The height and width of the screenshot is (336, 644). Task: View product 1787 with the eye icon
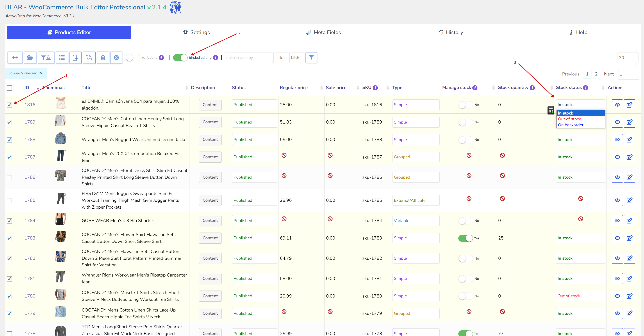617,157
